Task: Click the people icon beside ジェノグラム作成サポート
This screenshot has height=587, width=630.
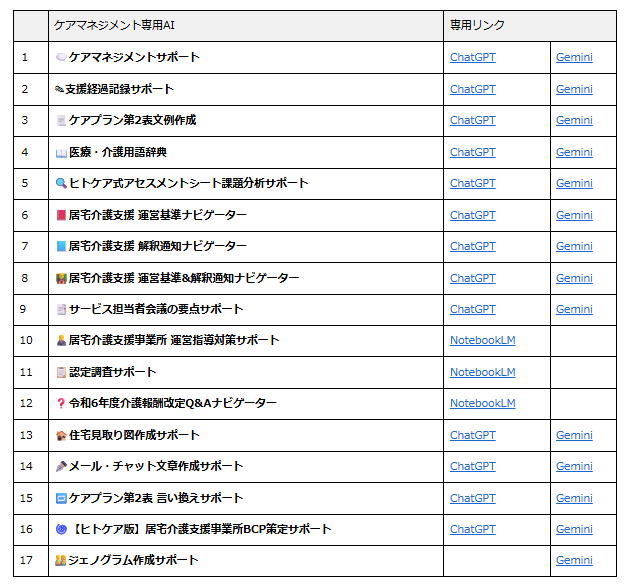Action: (x=60, y=560)
